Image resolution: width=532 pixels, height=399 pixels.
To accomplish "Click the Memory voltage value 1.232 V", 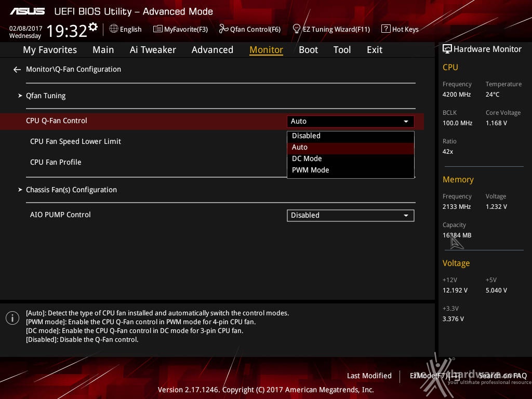I will pyautogui.click(x=496, y=207).
